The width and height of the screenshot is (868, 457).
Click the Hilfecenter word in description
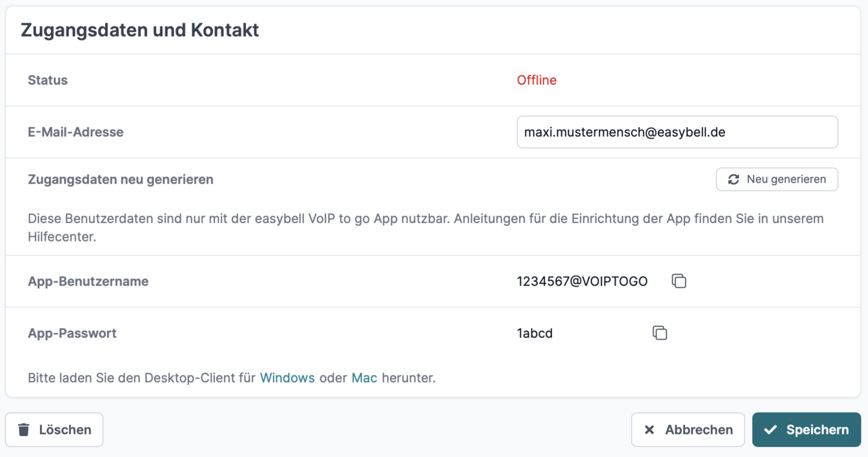[61, 237]
